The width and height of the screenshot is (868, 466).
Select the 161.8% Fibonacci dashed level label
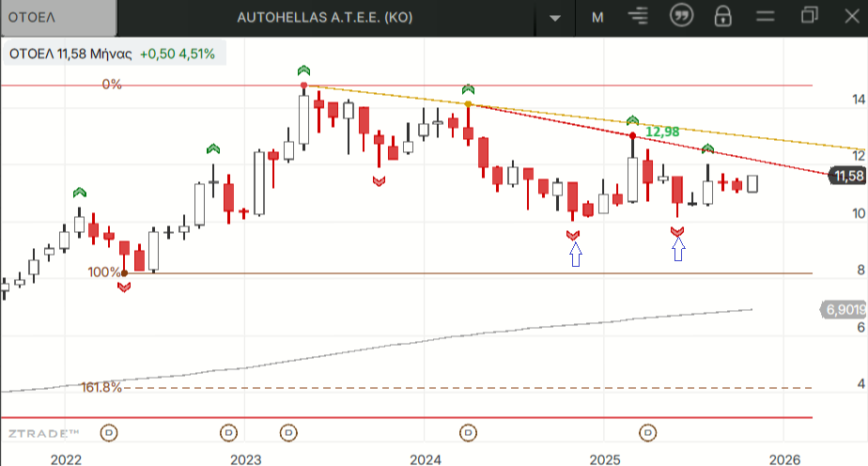click(x=101, y=387)
